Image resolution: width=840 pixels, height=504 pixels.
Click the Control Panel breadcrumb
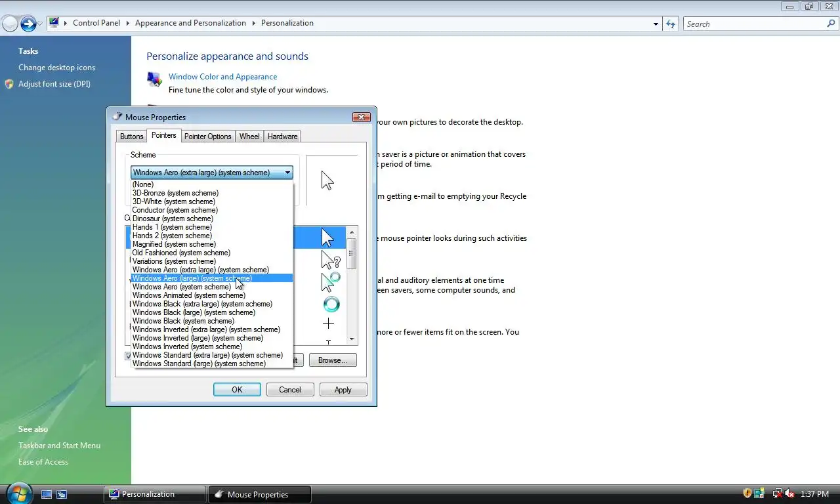pos(96,23)
